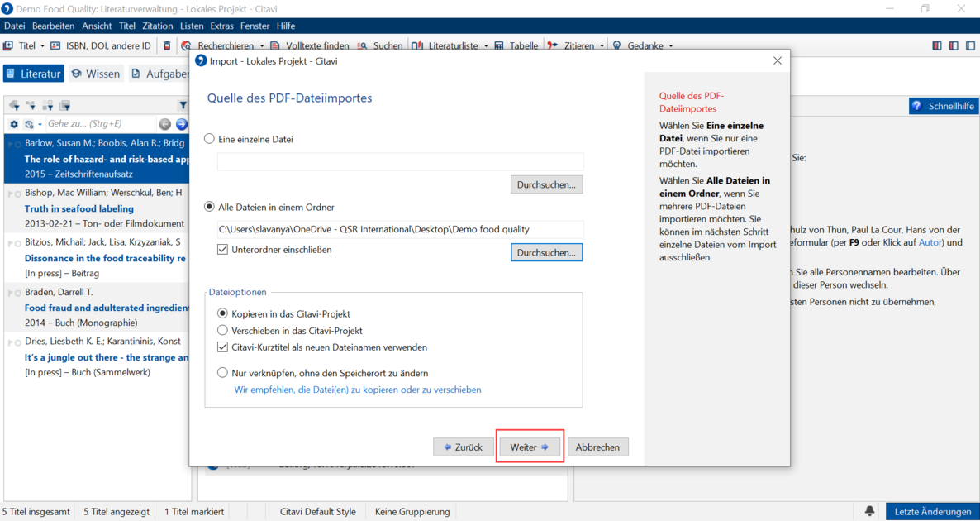The image size is (980, 521).
Task: Click the group filter icon in list toolbar
Action: point(47,106)
